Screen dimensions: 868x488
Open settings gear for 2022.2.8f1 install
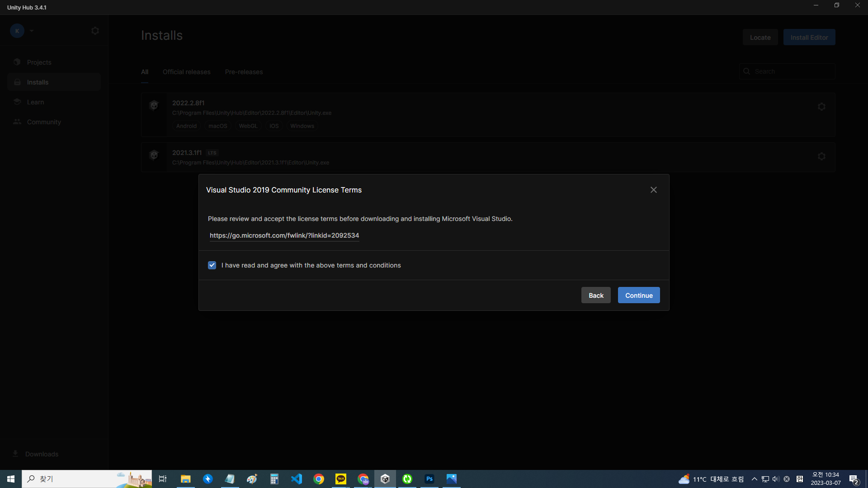coord(821,107)
